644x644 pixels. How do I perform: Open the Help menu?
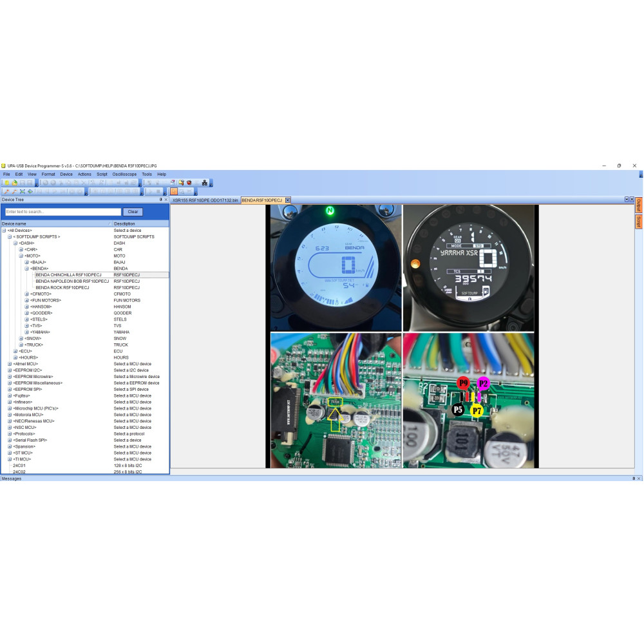coord(162,174)
